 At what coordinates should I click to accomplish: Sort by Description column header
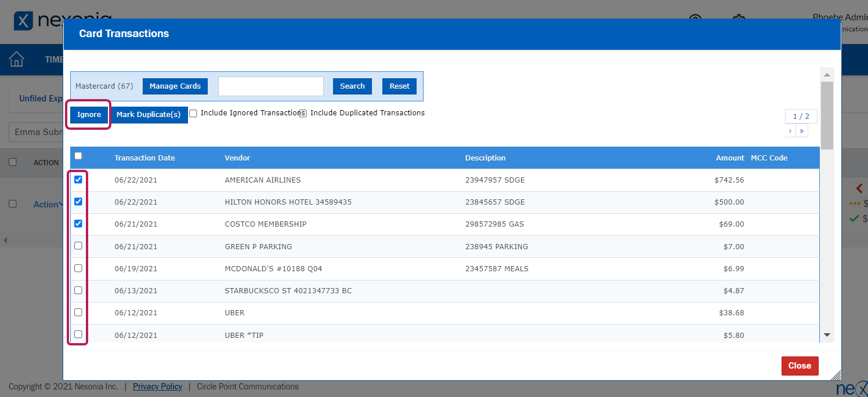[485, 158]
